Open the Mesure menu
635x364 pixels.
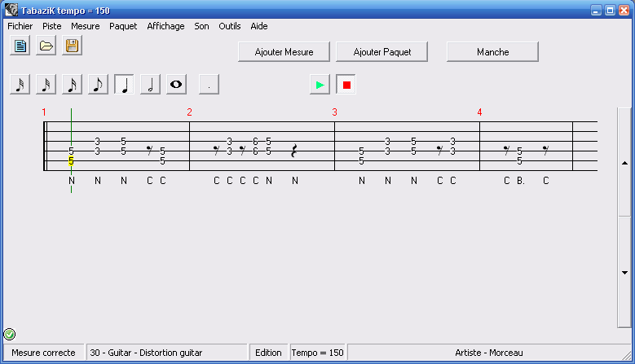tap(85, 26)
